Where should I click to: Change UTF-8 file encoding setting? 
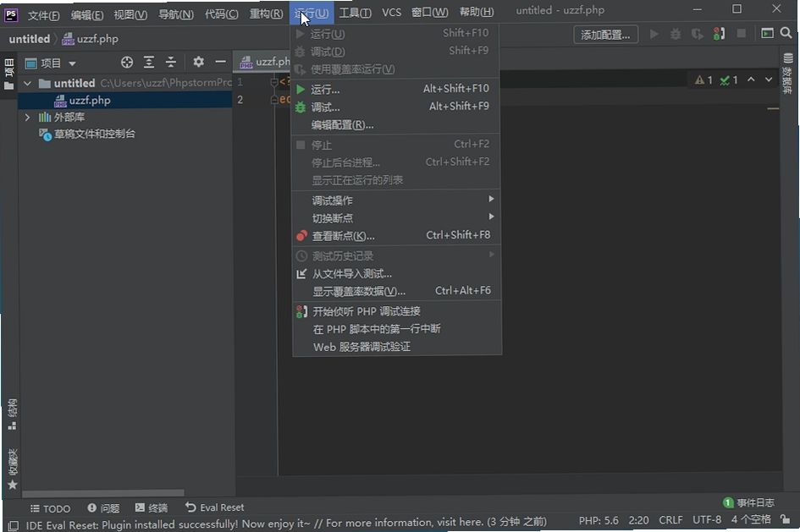click(707, 519)
